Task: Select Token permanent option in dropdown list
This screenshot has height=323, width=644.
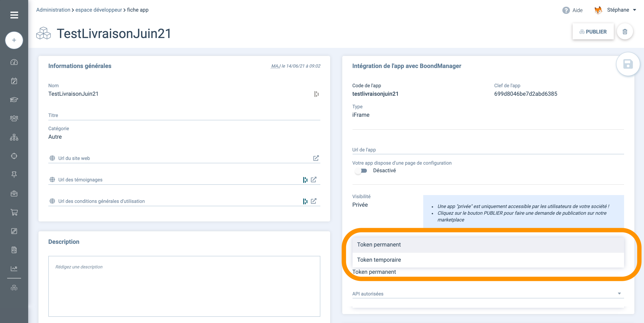Action: [x=488, y=244]
